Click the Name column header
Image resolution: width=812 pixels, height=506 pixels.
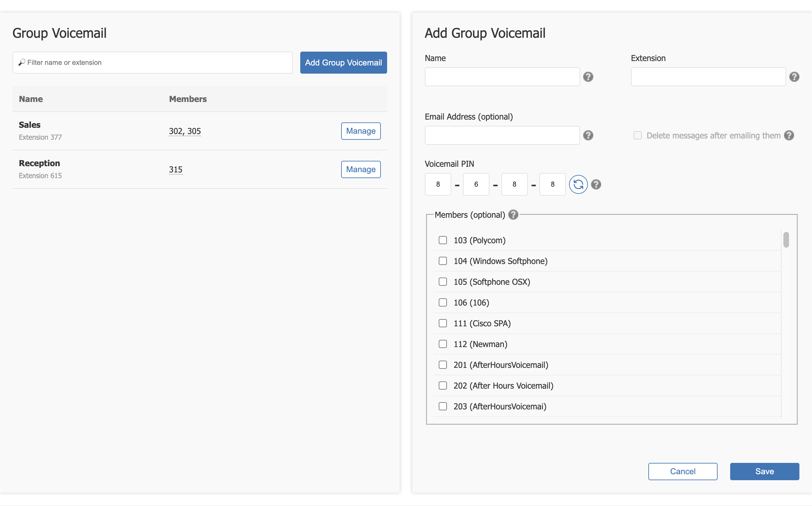31,99
